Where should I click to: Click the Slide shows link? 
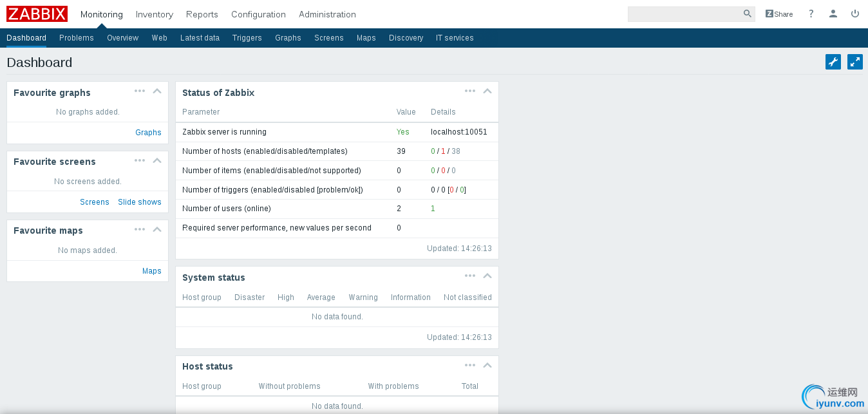140,202
